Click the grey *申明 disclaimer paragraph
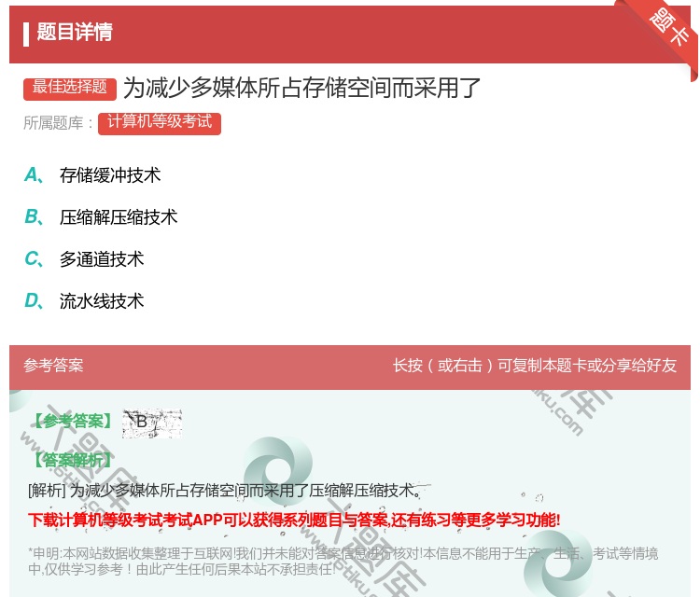 tap(343, 562)
